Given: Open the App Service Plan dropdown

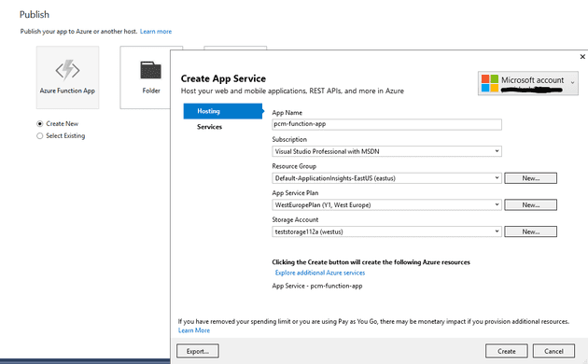Looking at the screenshot, I should 386,205.
